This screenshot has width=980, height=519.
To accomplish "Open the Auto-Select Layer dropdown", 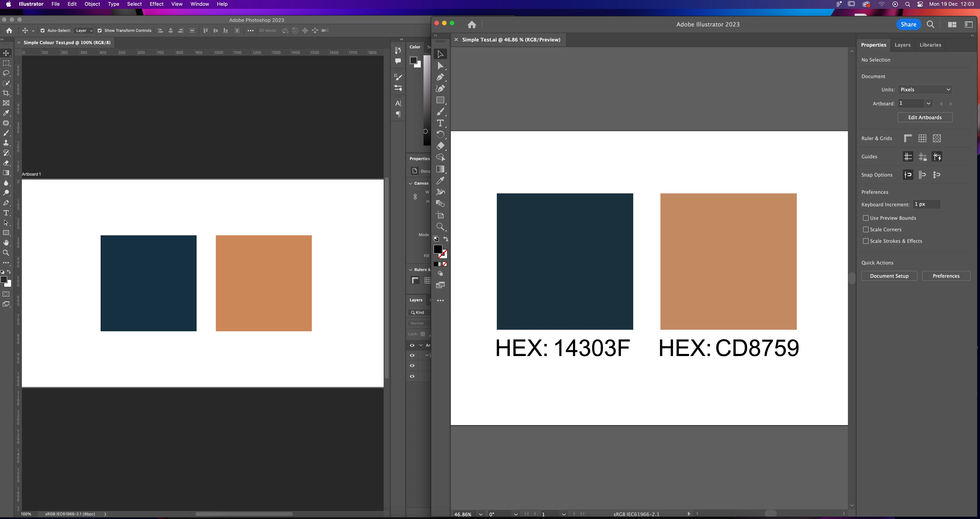I will (x=84, y=30).
